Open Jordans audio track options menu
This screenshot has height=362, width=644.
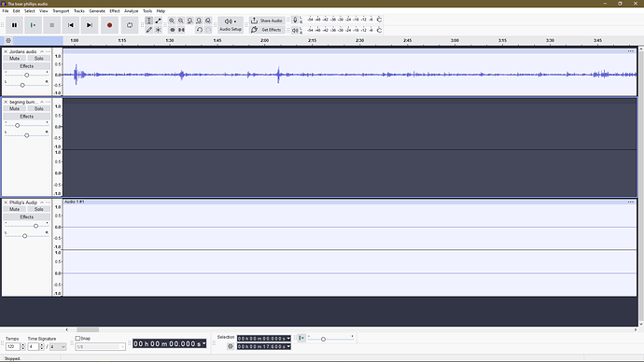pyautogui.click(x=48, y=51)
